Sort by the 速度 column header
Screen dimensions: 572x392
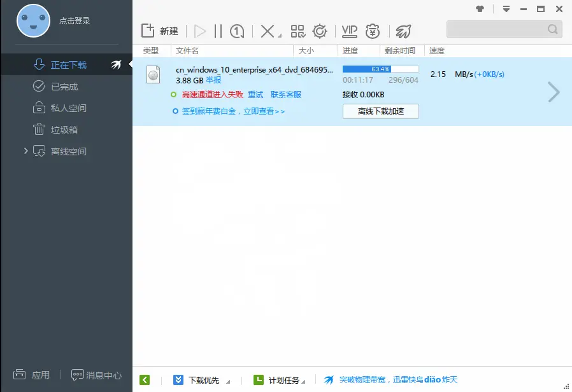tap(437, 51)
